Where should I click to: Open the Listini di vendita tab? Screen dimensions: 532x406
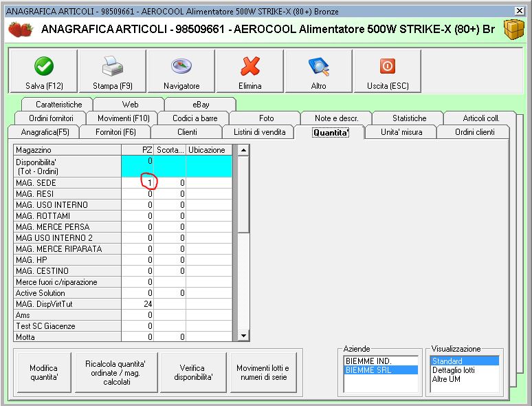point(260,132)
